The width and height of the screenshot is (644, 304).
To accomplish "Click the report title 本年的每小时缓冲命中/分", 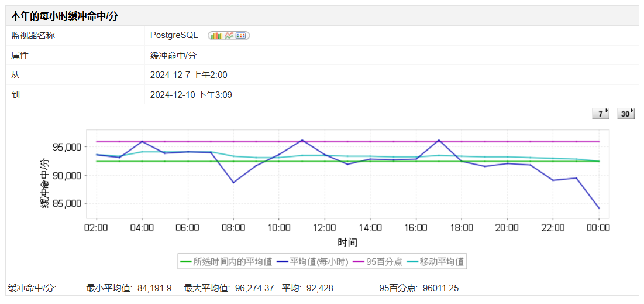I will point(64,16).
